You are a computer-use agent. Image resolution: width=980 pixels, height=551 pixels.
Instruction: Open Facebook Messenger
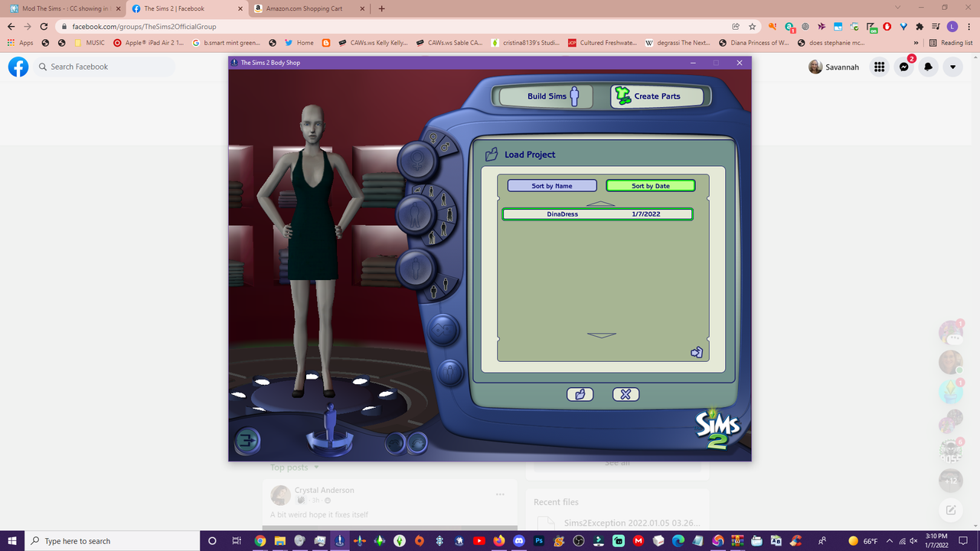(x=903, y=67)
